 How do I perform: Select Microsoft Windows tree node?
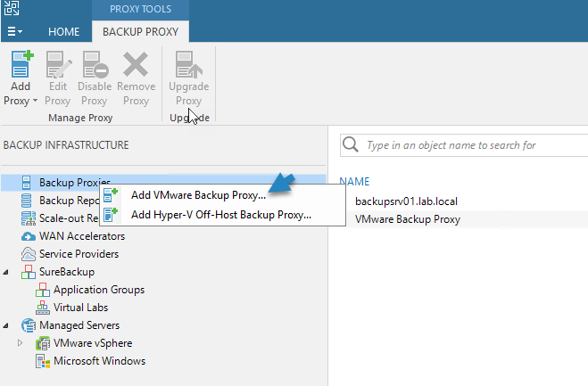click(x=99, y=361)
